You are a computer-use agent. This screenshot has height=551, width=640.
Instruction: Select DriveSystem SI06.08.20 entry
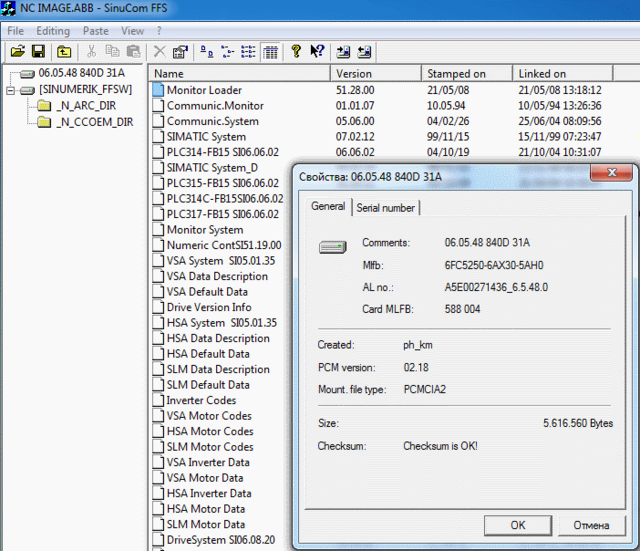pos(221,540)
